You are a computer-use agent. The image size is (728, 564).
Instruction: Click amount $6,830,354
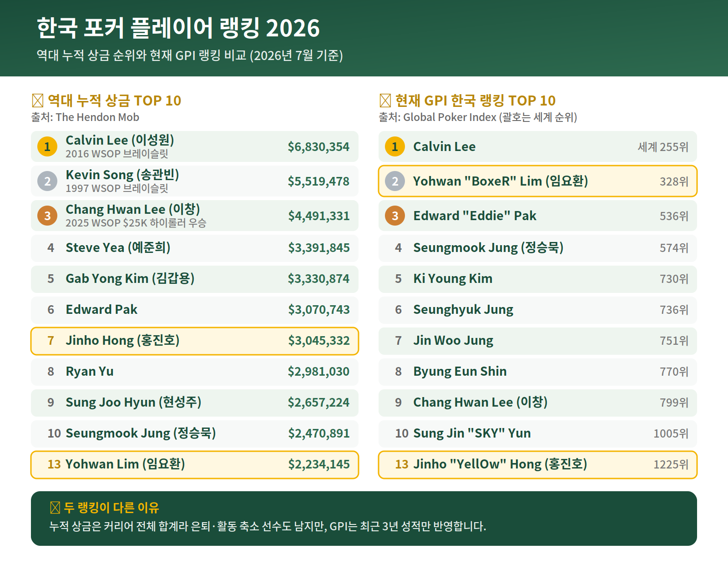click(x=318, y=147)
